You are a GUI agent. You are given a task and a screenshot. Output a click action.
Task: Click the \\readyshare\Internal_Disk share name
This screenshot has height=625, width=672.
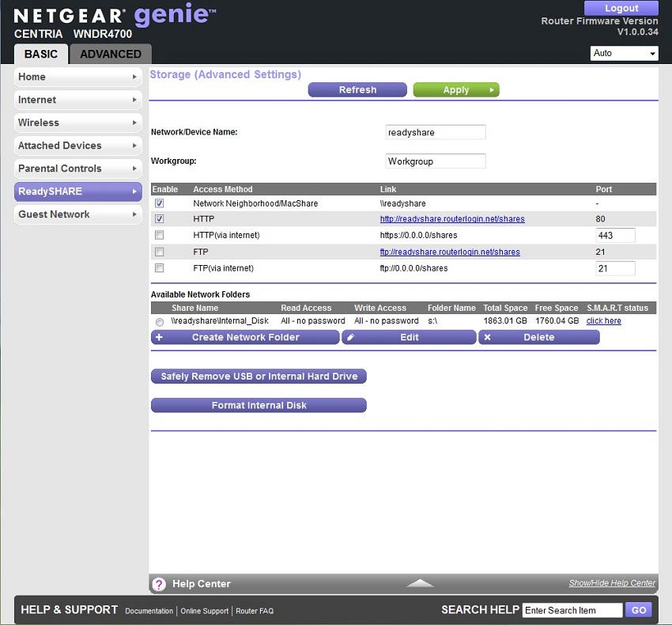click(220, 321)
